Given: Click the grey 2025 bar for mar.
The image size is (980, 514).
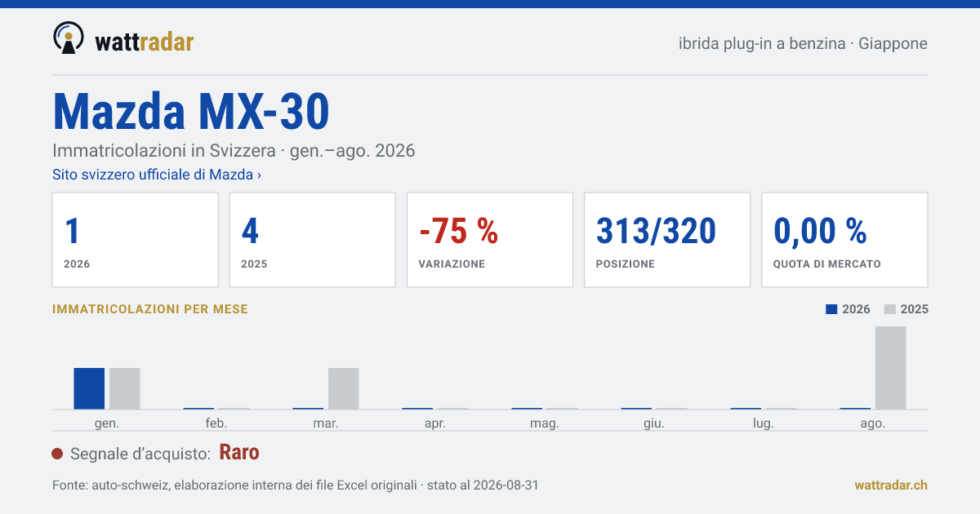Looking at the screenshot, I should click(344, 388).
